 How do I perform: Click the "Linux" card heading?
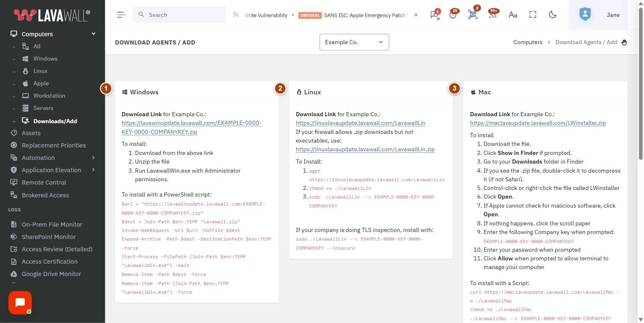(313, 92)
